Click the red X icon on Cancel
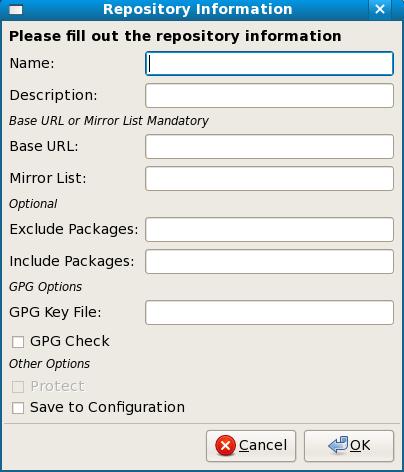This screenshot has width=404, height=472. pos(226,446)
